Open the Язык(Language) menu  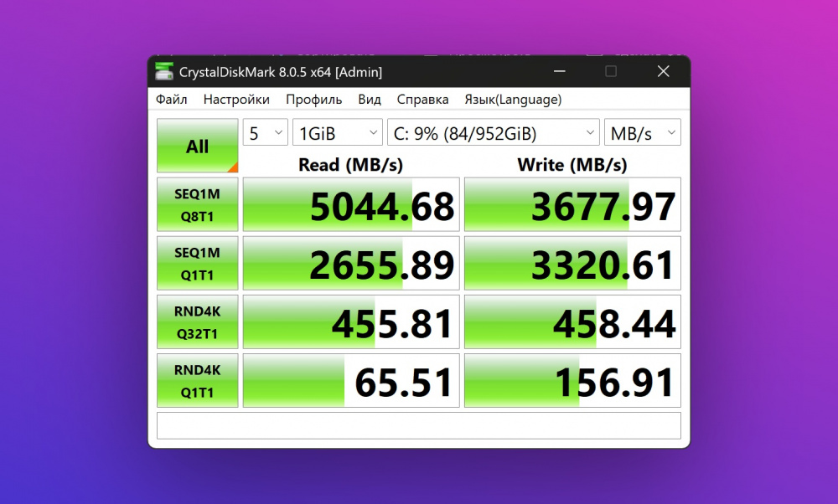coord(513,100)
